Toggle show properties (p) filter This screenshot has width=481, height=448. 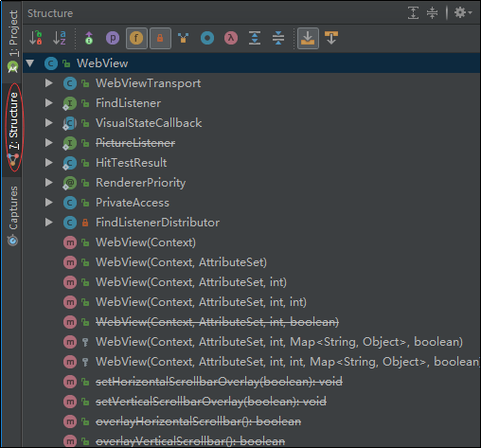point(113,38)
